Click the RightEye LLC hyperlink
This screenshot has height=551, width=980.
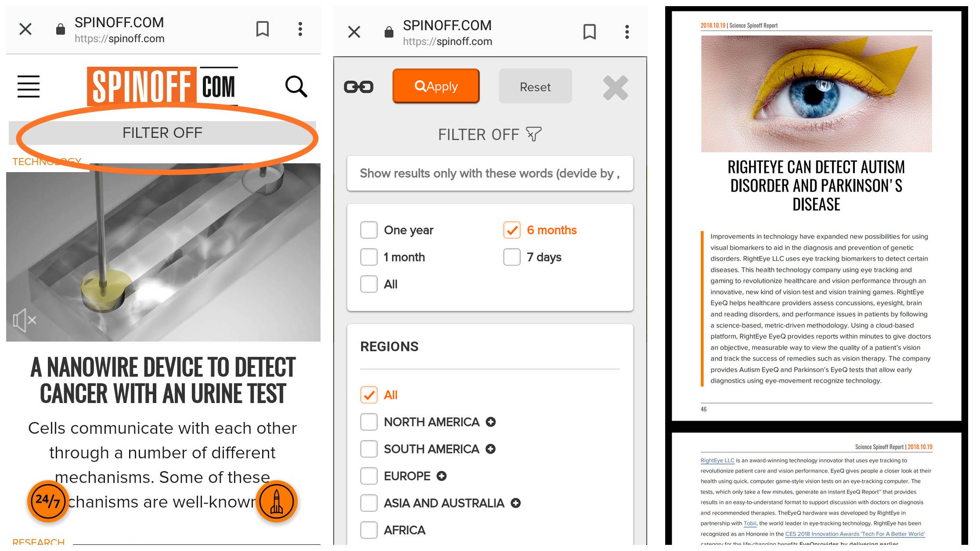717,461
